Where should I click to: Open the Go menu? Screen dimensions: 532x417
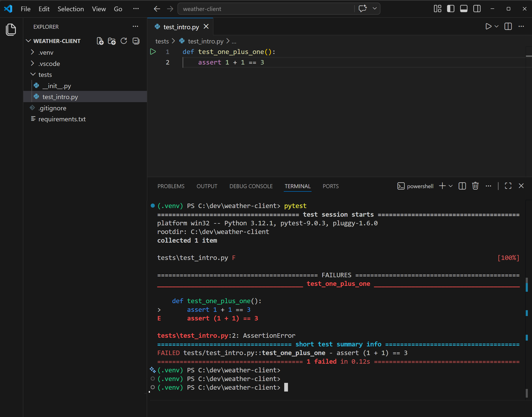[118, 9]
